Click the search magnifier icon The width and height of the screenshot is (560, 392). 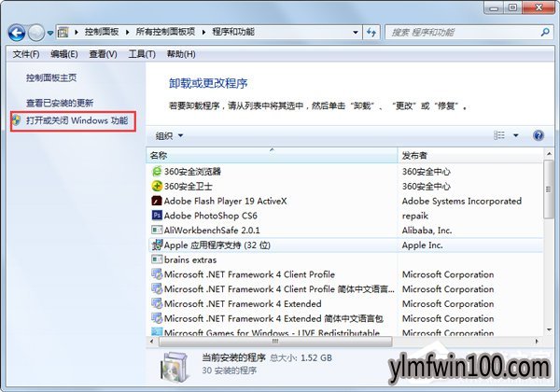point(545,32)
